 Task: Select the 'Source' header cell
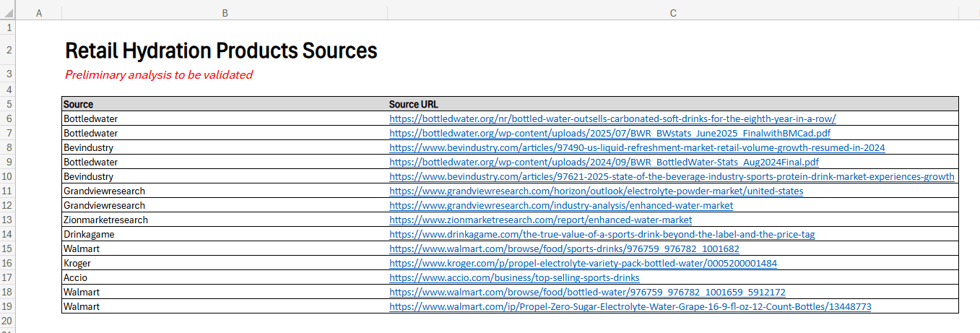pos(225,104)
